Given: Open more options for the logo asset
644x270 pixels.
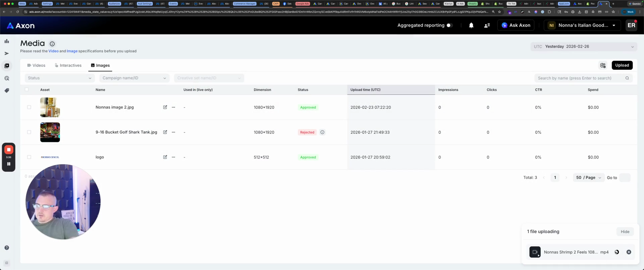Looking at the screenshot, I should point(173,157).
